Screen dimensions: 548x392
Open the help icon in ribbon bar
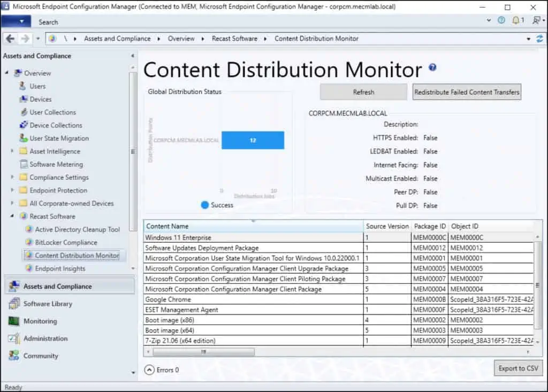tap(501, 20)
